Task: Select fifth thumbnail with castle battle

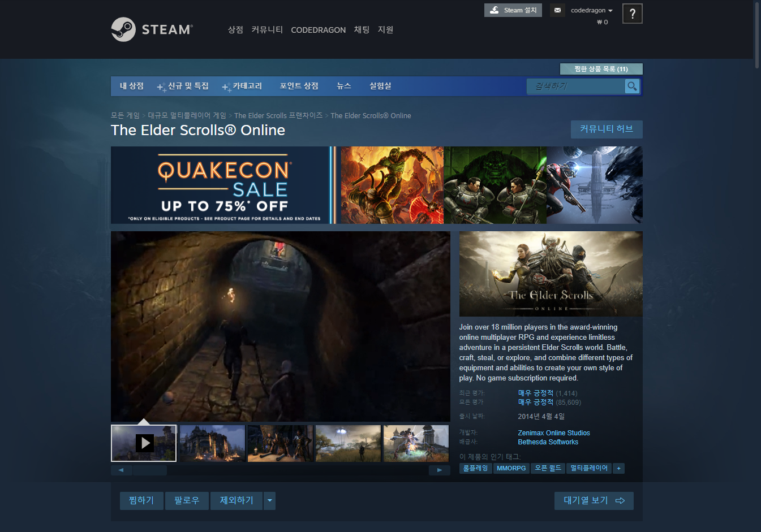Action: [416, 443]
